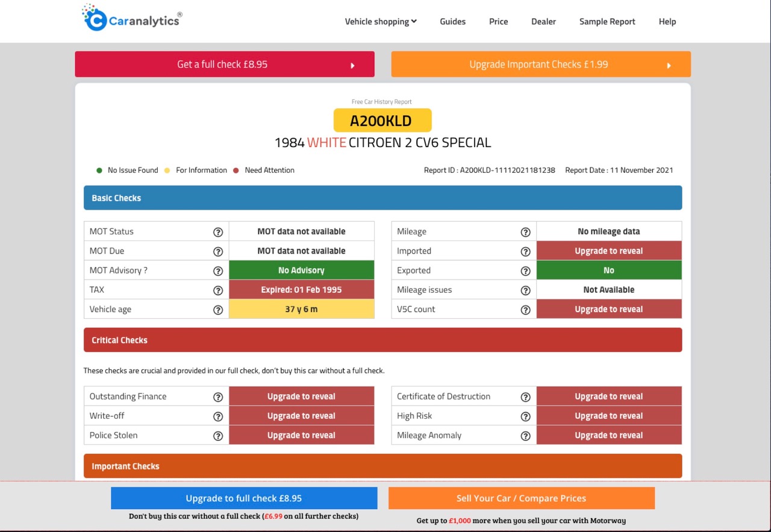Click Upgrade to full check £8.95 button
The height and width of the screenshot is (532, 771).
[243, 498]
